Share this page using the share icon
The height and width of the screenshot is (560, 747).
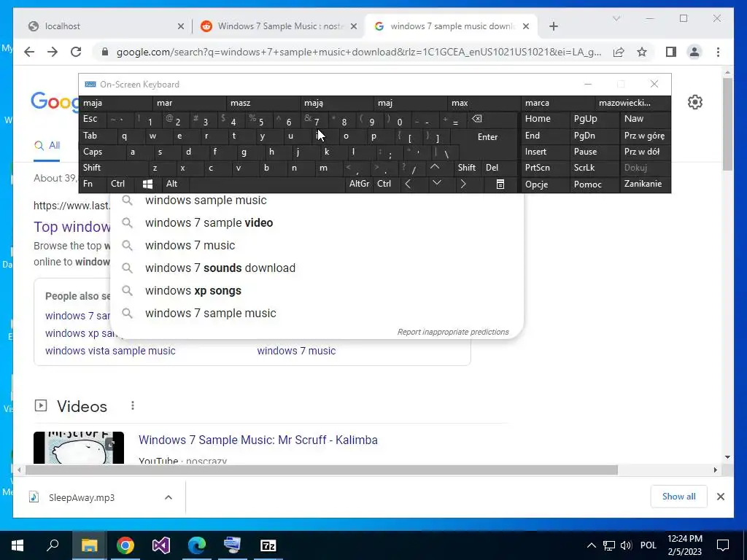point(619,52)
